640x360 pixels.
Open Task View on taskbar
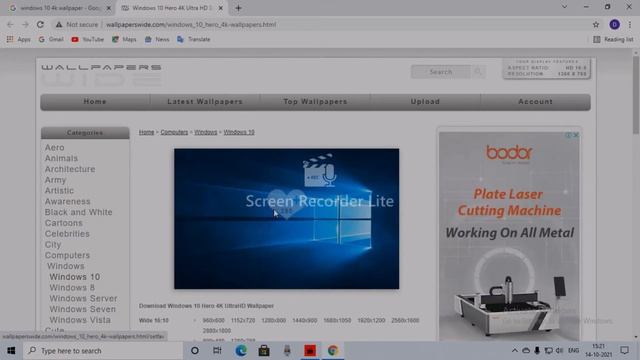[x=217, y=351]
